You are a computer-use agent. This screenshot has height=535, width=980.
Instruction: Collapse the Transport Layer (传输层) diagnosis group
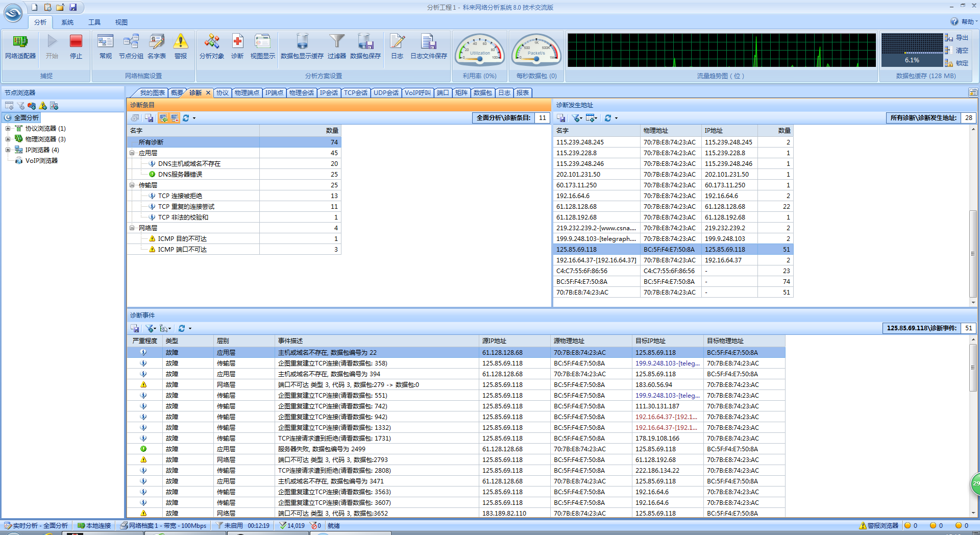pos(132,185)
